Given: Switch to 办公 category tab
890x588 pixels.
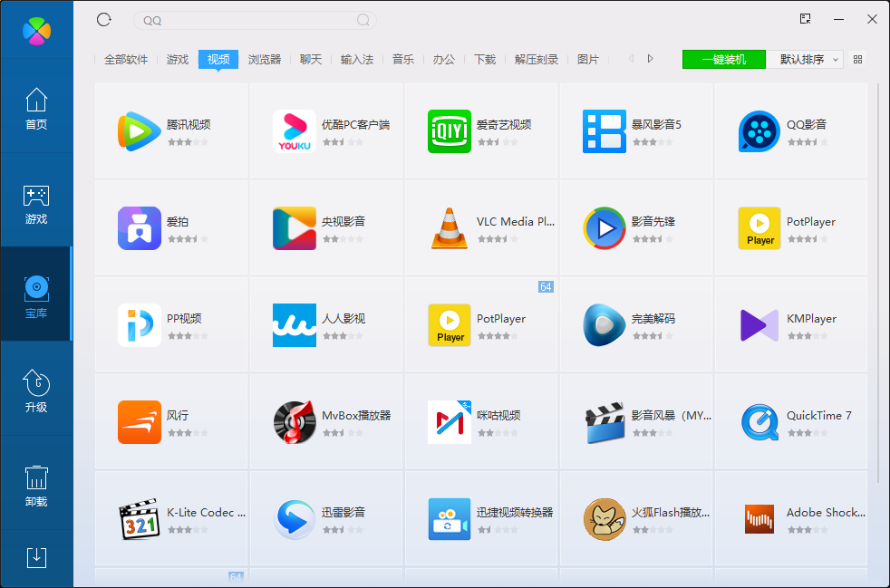Looking at the screenshot, I should pos(443,59).
